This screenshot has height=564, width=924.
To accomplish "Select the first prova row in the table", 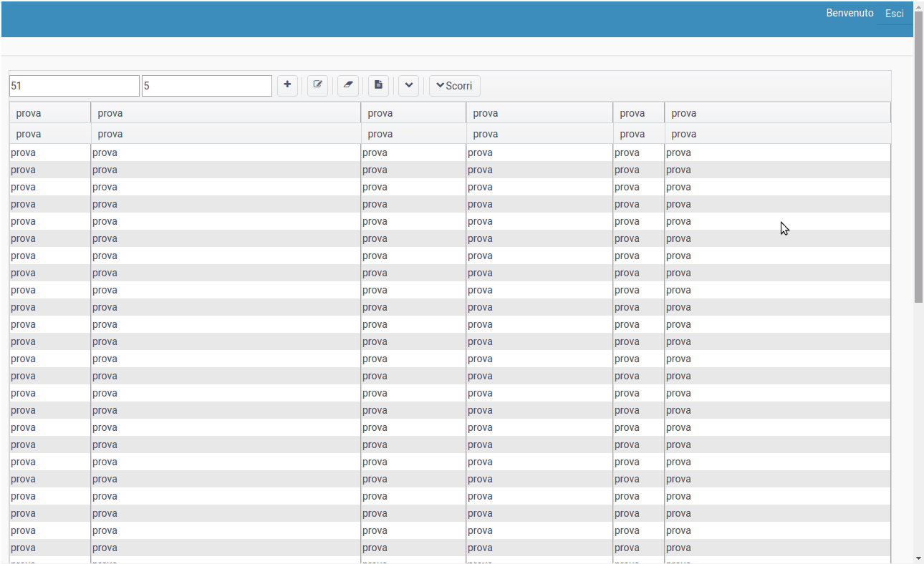I will [x=23, y=152].
